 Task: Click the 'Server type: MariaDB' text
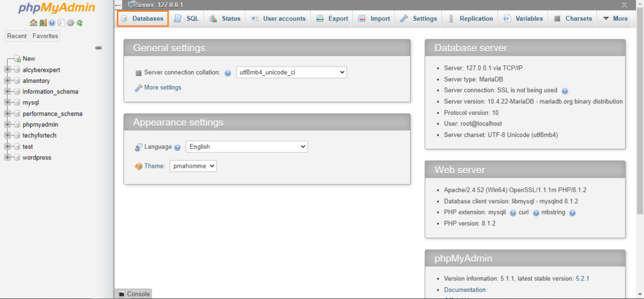tap(474, 79)
